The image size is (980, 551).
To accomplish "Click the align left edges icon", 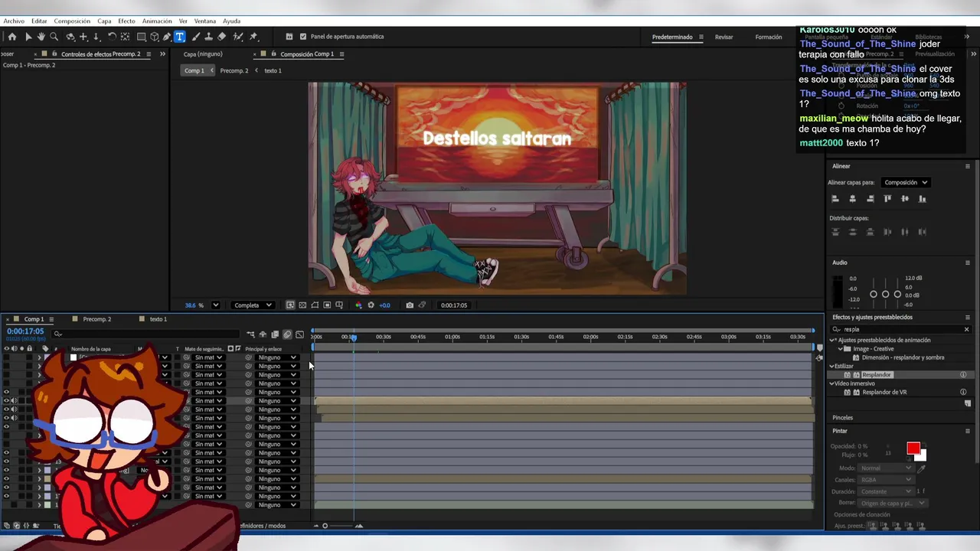I will click(835, 199).
